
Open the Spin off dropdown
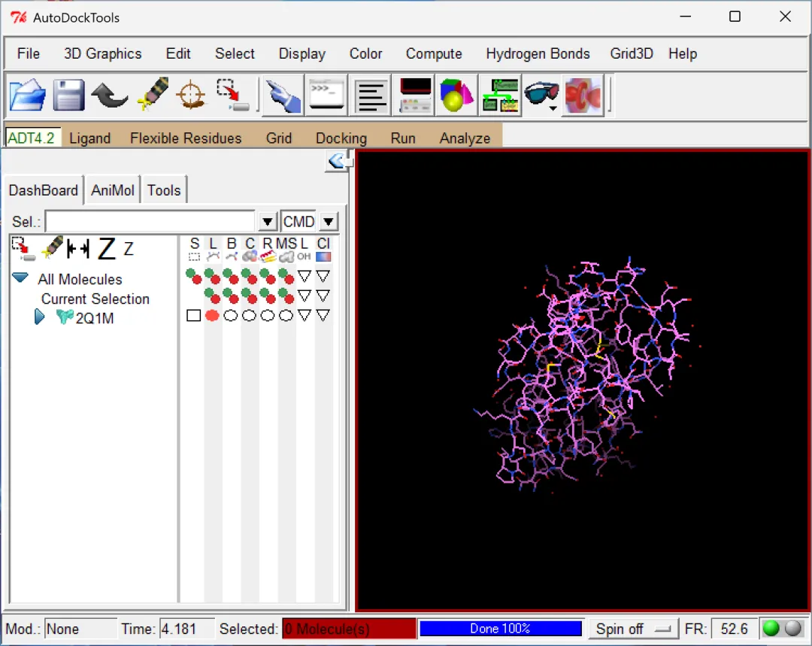633,629
